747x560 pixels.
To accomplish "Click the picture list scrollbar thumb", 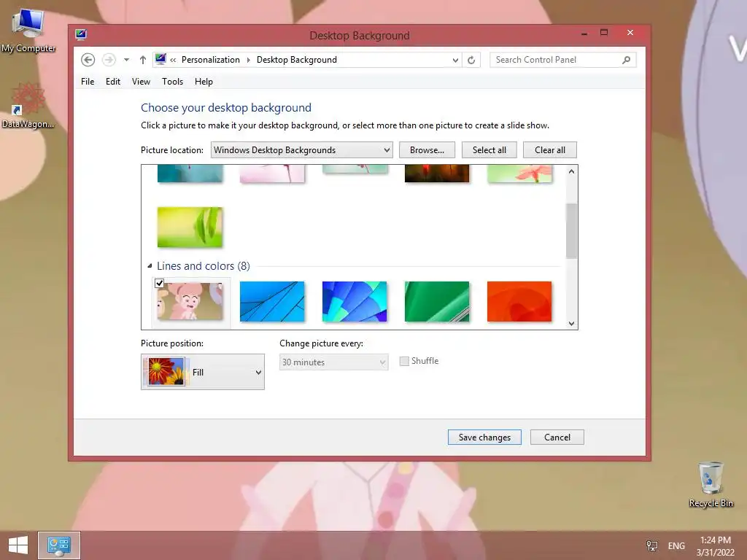I will click(x=572, y=231).
